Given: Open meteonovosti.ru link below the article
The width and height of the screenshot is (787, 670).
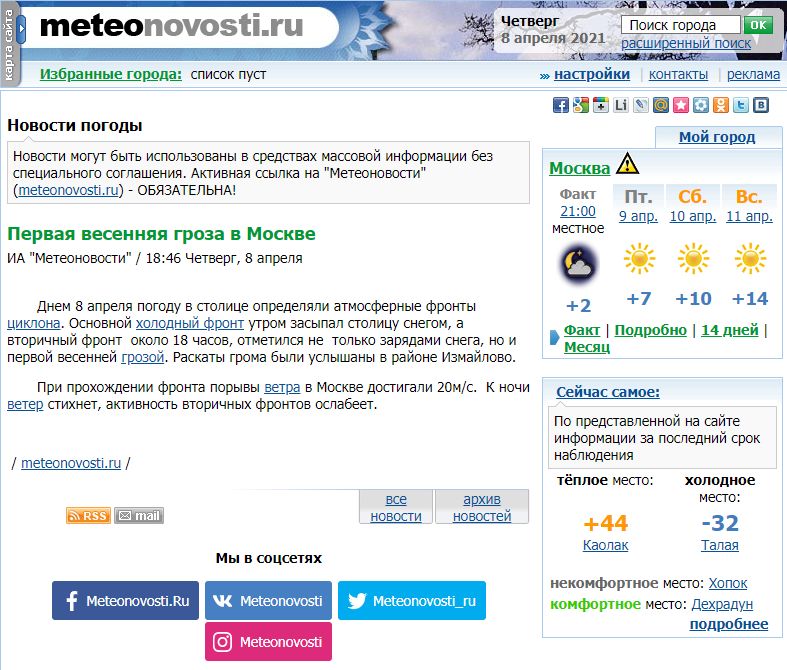Looking at the screenshot, I should (x=71, y=463).
